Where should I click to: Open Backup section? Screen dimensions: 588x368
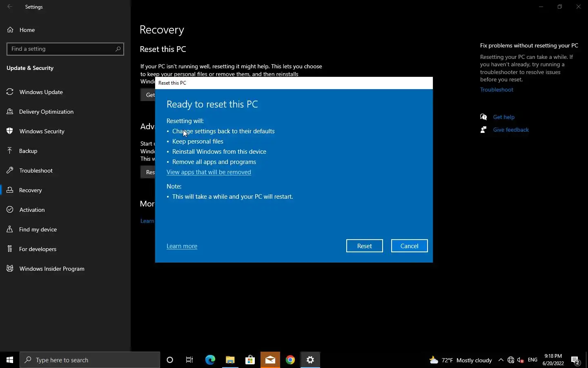tap(65, 151)
